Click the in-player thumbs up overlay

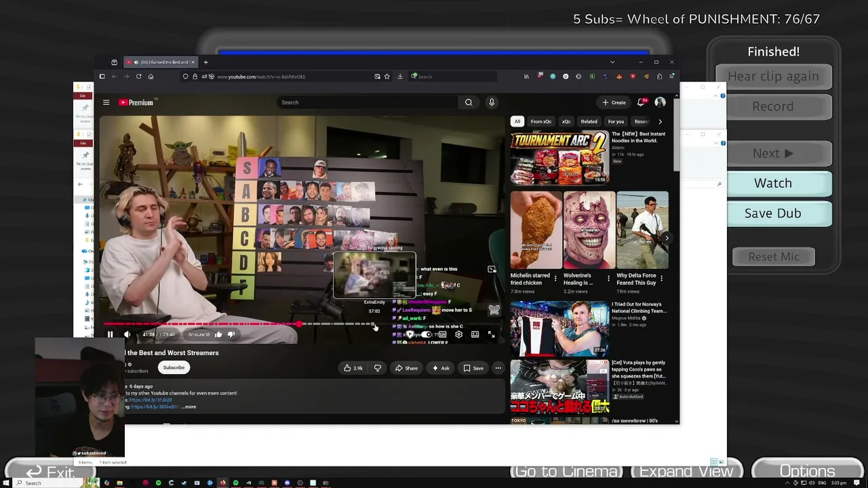click(218, 334)
